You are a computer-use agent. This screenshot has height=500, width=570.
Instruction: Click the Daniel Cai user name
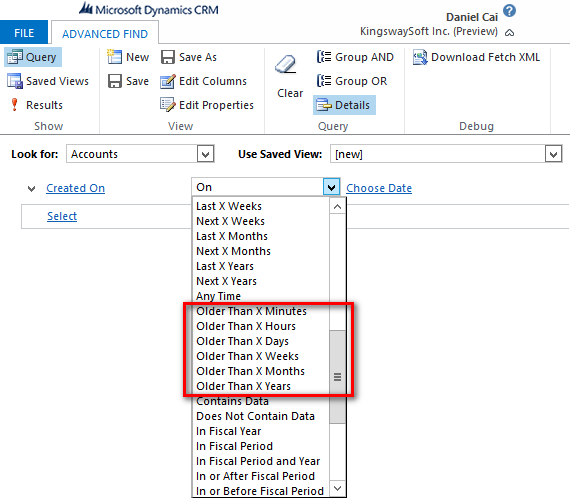pos(471,17)
